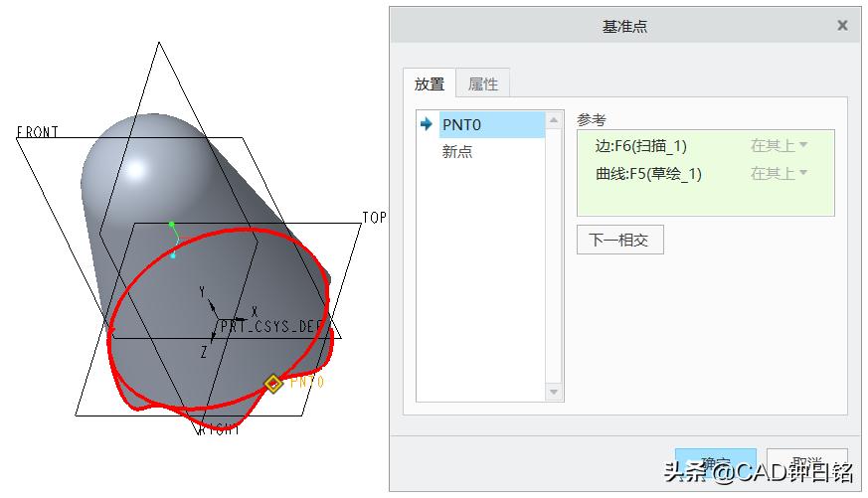Click scrollbar up arrow in points list

(554, 120)
